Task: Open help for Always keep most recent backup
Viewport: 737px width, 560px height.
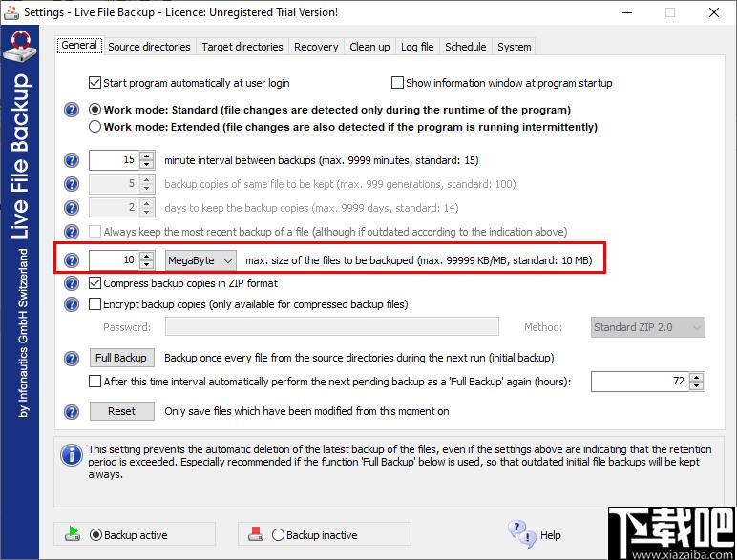Action: click(72, 232)
